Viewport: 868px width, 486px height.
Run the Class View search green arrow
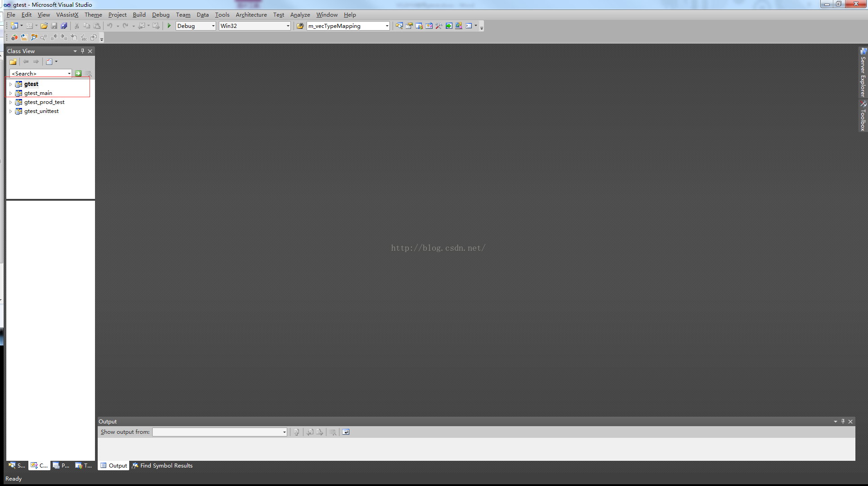[78, 73]
